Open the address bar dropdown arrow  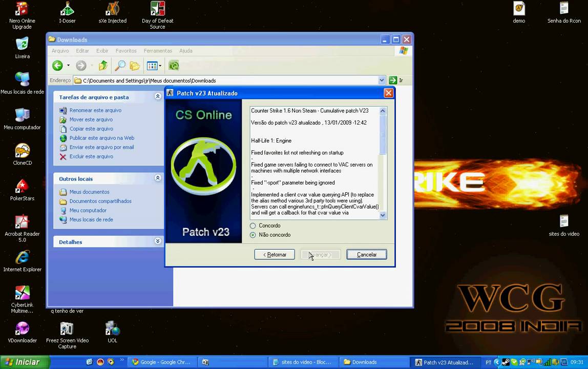[x=382, y=80]
